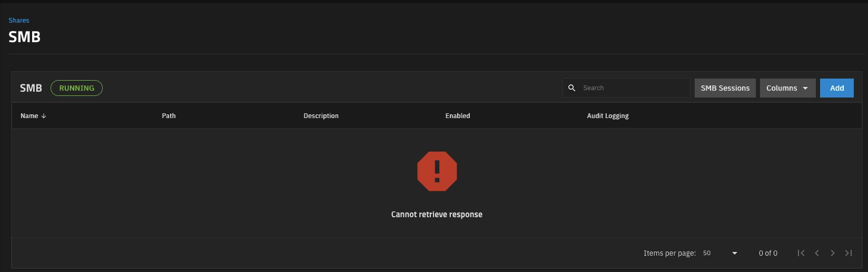
Task: Click the red error warning icon
Action: (x=437, y=171)
